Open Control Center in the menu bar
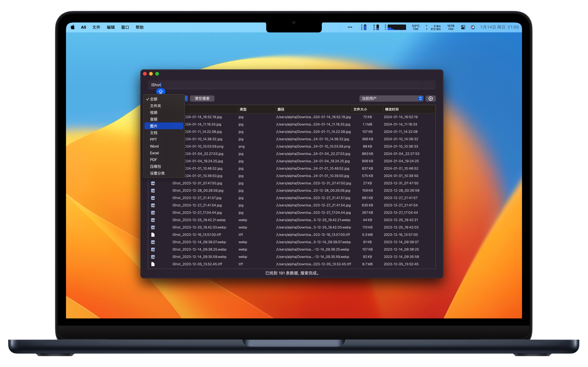588x367 pixels. [x=463, y=27]
